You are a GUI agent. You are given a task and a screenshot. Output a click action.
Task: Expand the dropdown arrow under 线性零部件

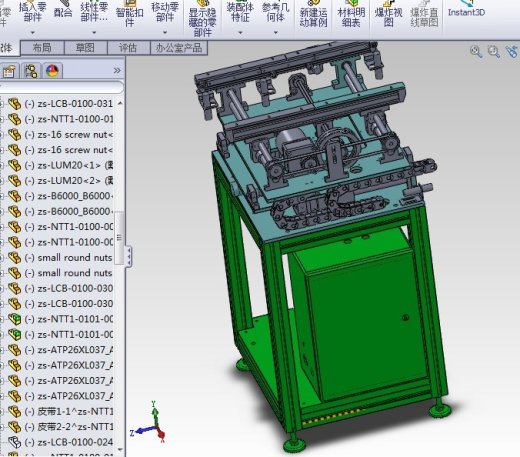pos(94,32)
